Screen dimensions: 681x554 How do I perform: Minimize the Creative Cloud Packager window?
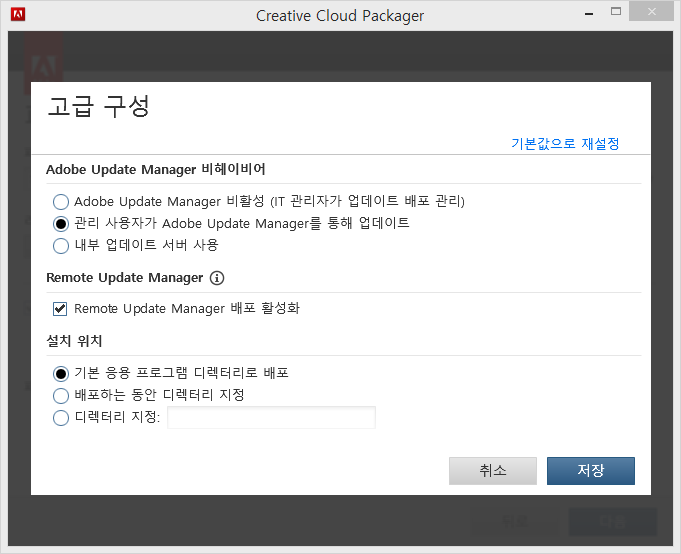click(x=589, y=14)
